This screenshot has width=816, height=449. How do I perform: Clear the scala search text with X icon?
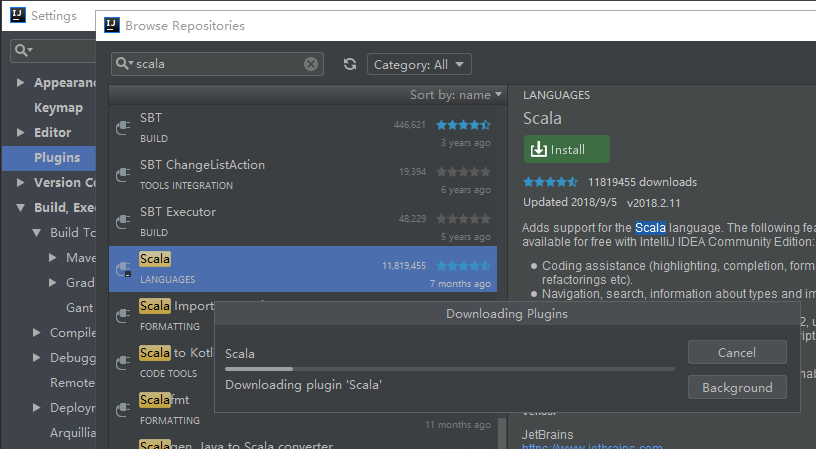tap(311, 64)
